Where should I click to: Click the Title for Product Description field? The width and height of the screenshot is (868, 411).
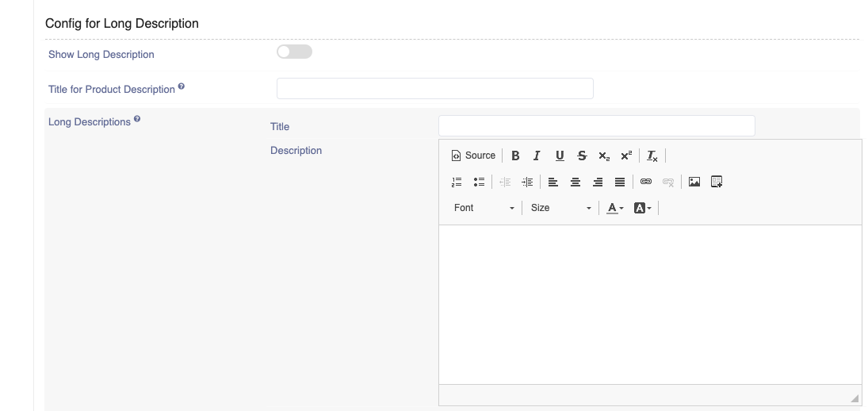[x=435, y=89]
